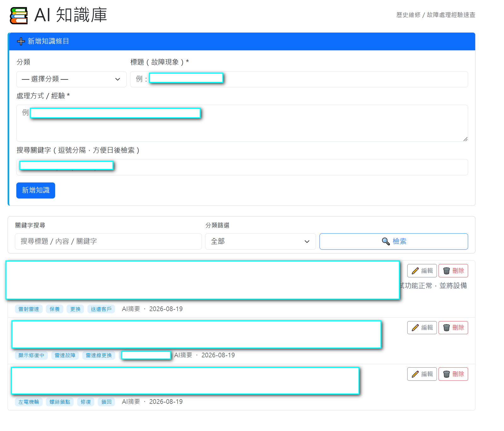Click trash icon in the 雷達故障 entry
Screen dimensions: 504x431
point(446,328)
